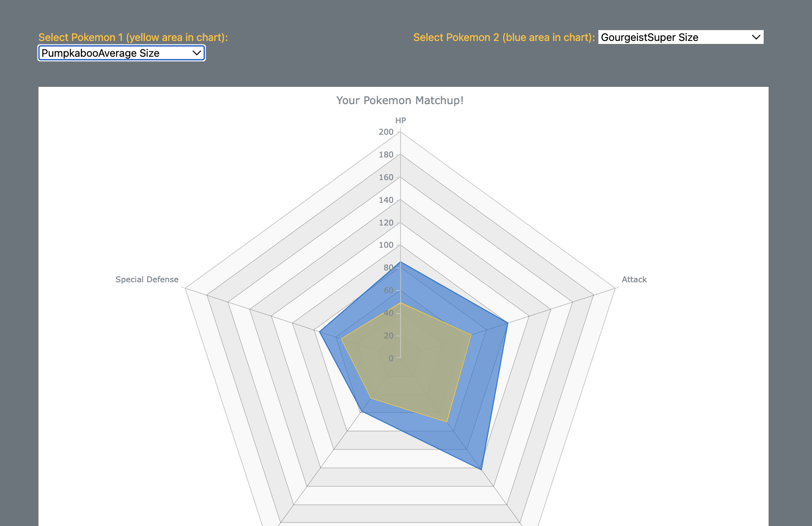This screenshot has width=812, height=526.
Task: Click the Attack axis label
Action: pos(634,280)
